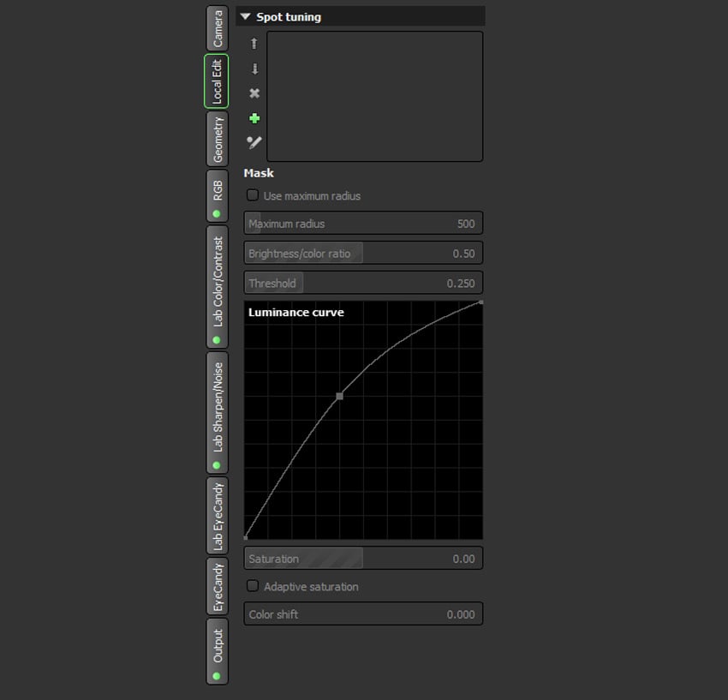
Task: Open the Camera tab
Action: point(218,28)
